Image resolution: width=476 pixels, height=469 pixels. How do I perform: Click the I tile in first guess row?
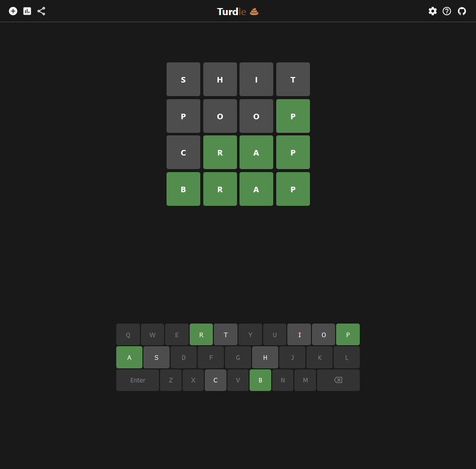256,79
